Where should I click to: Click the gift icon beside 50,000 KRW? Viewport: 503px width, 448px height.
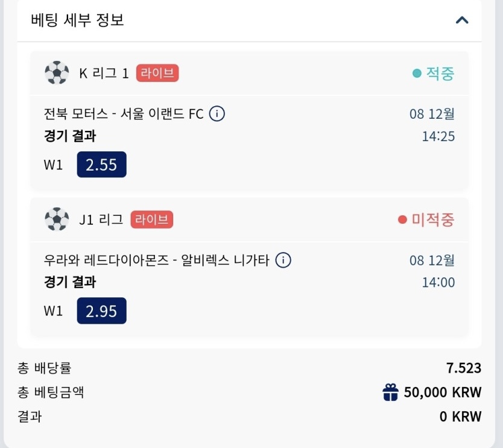tap(391, 393)
